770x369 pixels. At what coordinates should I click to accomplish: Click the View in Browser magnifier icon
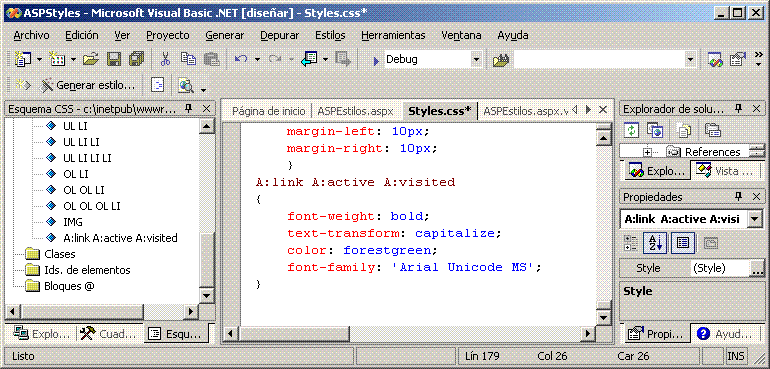click(x=186, y=85)
